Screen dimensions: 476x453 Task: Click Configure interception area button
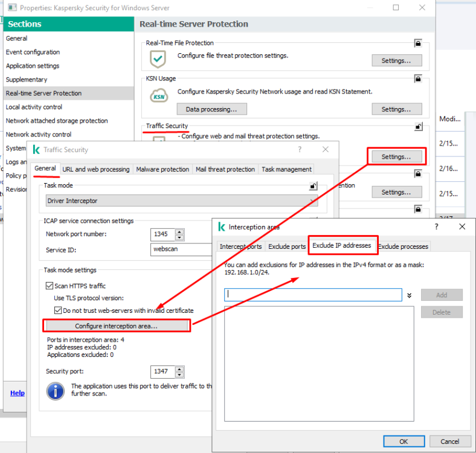[117, 326]
